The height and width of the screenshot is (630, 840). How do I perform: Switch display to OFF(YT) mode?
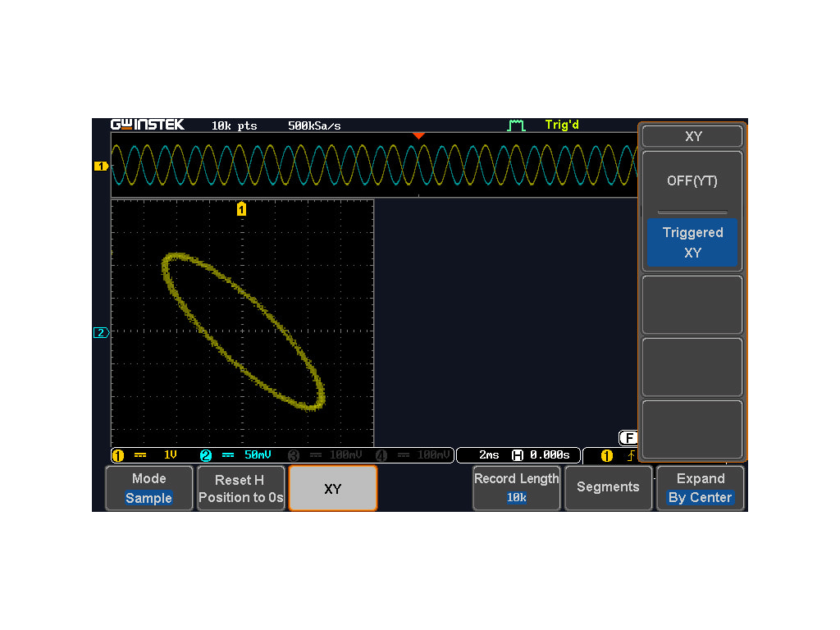(x=692, y=180)
